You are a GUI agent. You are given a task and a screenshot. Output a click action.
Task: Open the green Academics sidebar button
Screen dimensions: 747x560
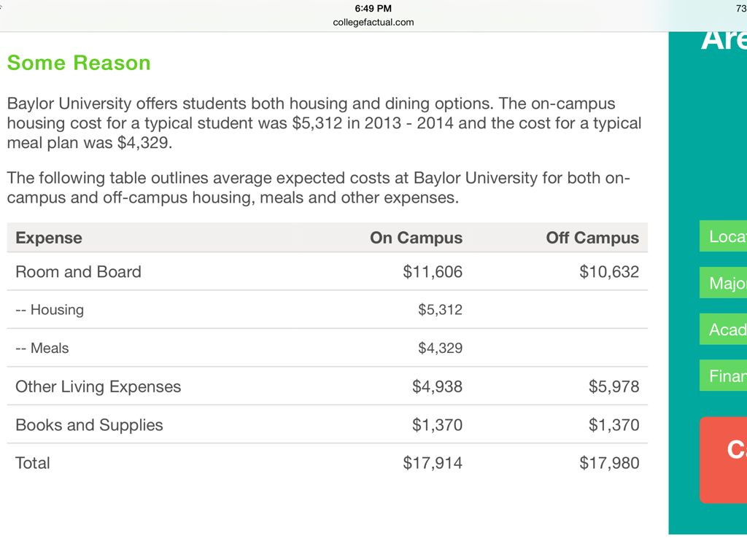coord(724,330)
